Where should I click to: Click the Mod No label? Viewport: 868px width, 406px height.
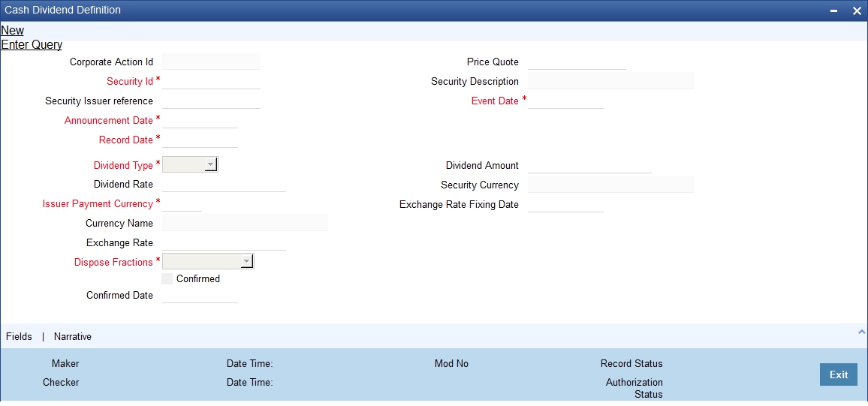coord(451,363)
